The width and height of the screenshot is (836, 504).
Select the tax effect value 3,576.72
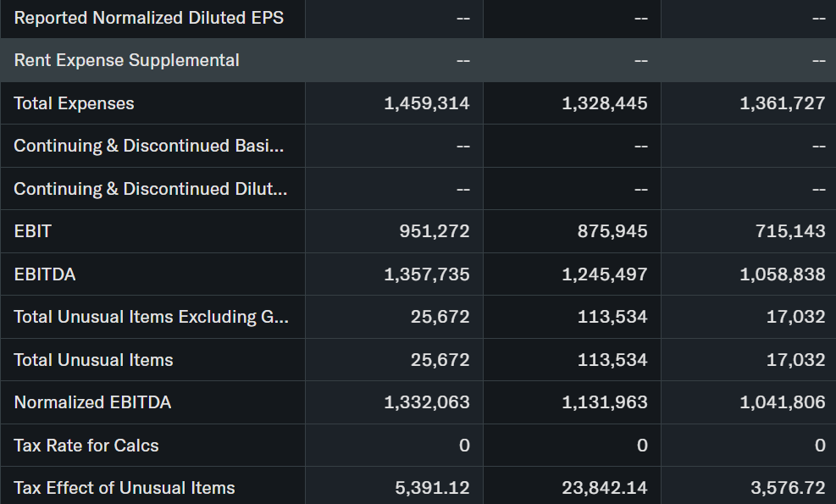(x=788, y=488)
